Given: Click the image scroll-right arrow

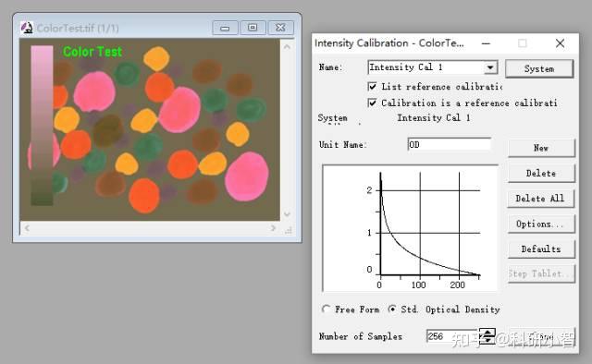Looking at the screenshot, I should (x=273, y=228).
